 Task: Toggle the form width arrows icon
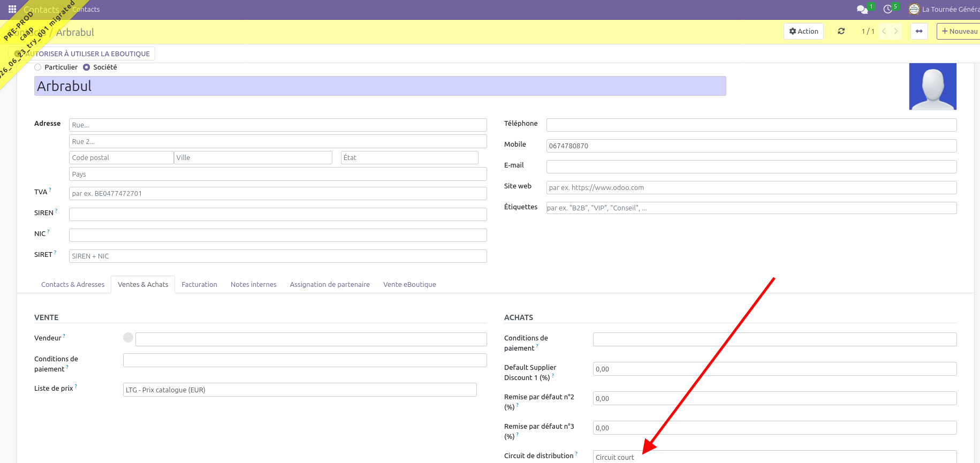919,31
